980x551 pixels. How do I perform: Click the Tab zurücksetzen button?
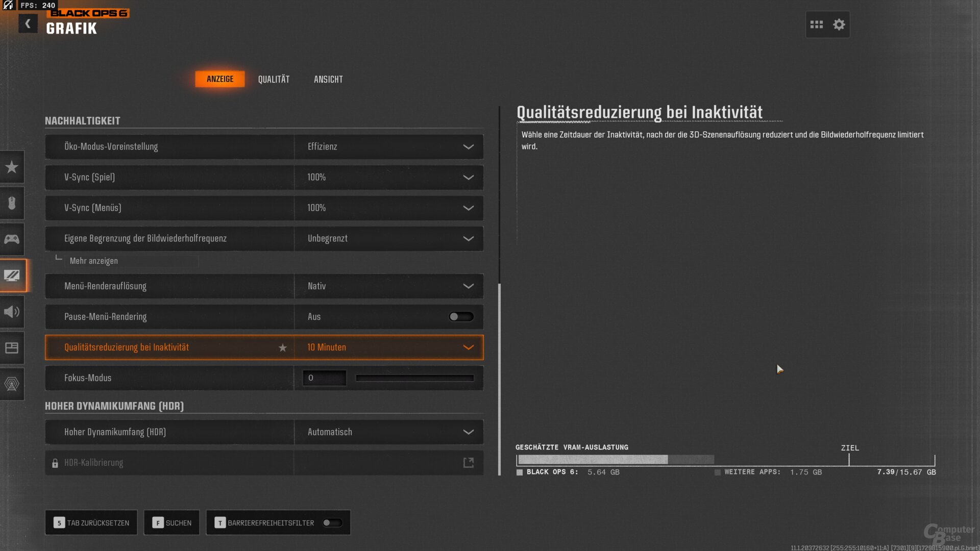tap(91, 522)
